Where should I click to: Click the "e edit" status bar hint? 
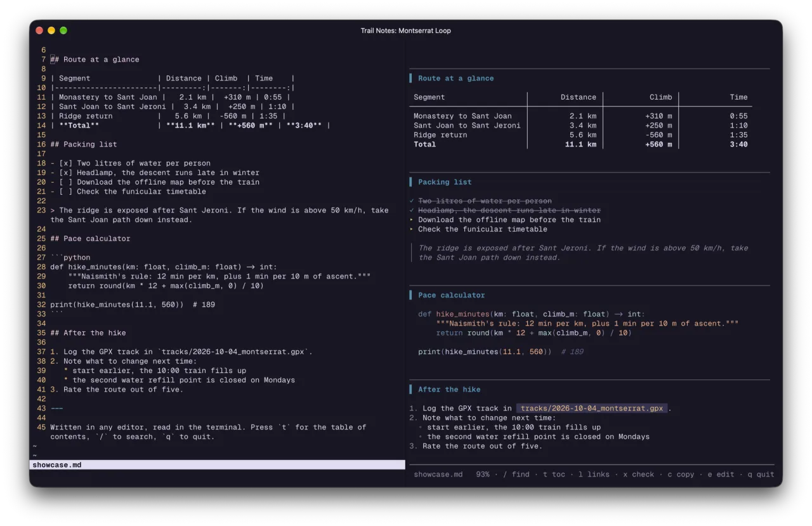(x=721, y=475)
